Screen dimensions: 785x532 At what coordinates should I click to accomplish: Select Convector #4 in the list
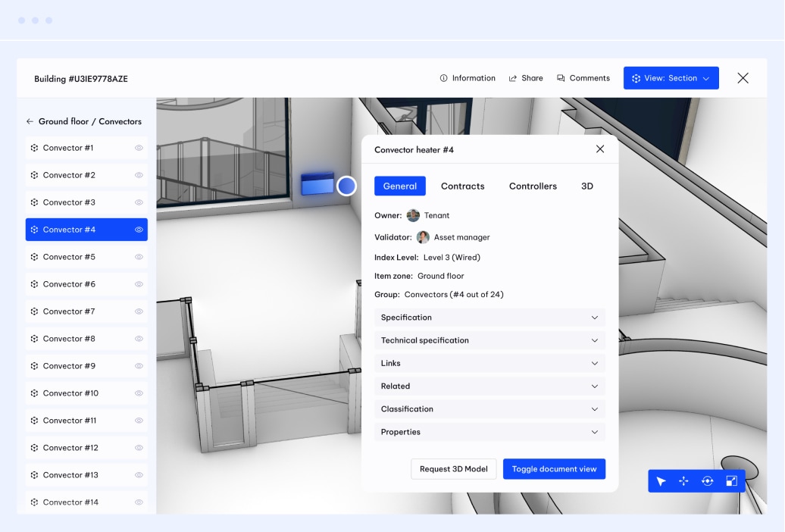(86, 230)
